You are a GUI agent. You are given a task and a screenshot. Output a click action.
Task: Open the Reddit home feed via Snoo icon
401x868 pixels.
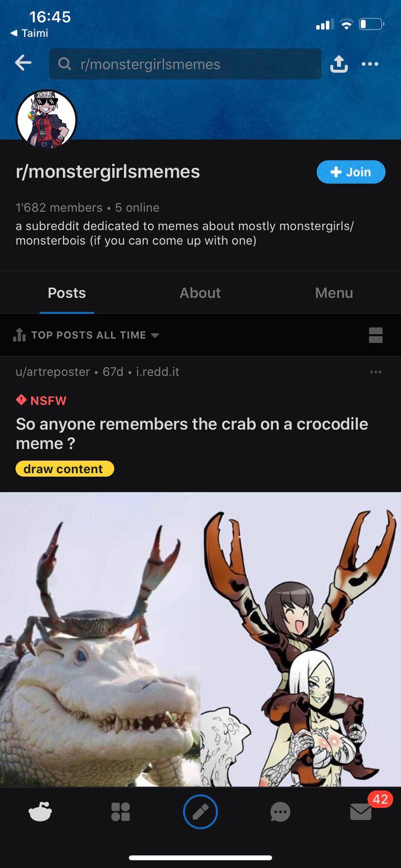point(40,812)
